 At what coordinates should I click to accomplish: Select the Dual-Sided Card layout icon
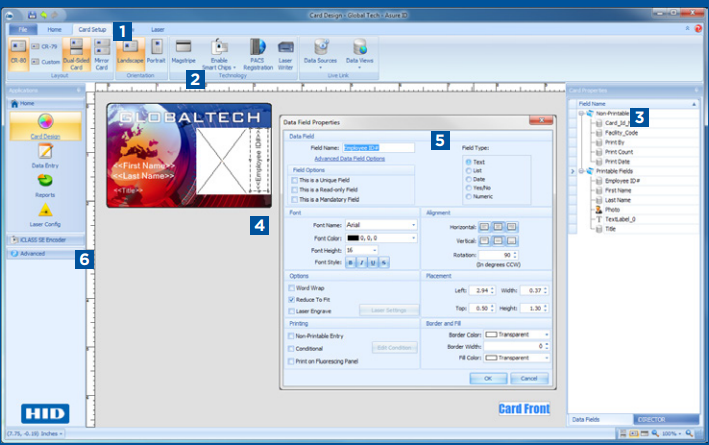pos(75,51)
